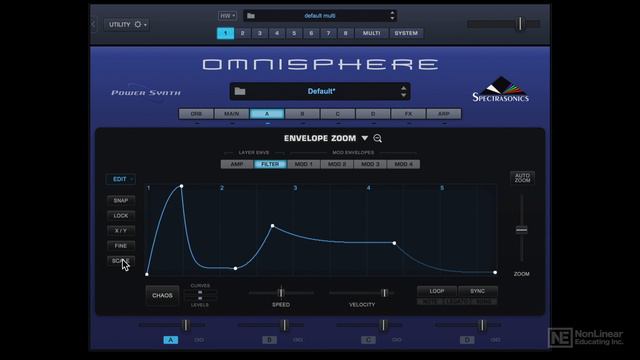Switch to the layer D page tab
The width and height of the screenshot is (640, 360).
coord(373,114)
